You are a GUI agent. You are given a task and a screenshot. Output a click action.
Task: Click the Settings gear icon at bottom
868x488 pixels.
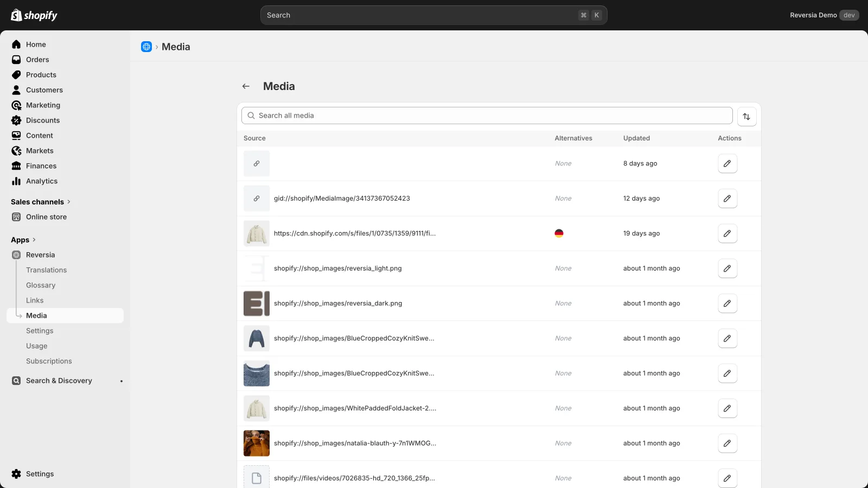point(16,474)
